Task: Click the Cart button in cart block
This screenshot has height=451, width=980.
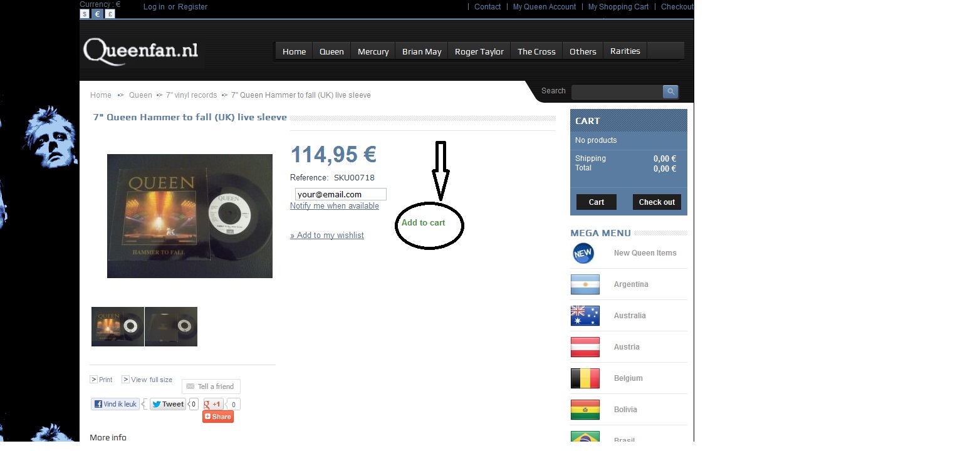Action: pyautogui.click(x=597, y=202)
